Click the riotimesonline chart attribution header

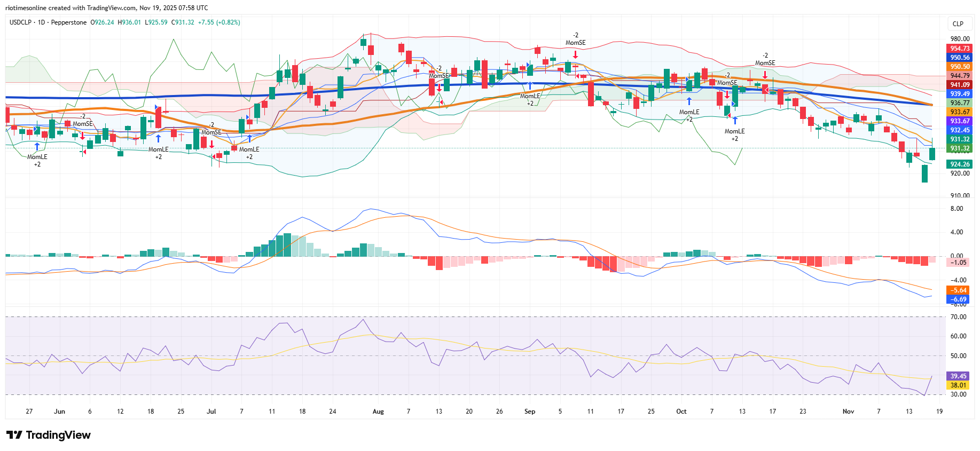pos(107,8)
